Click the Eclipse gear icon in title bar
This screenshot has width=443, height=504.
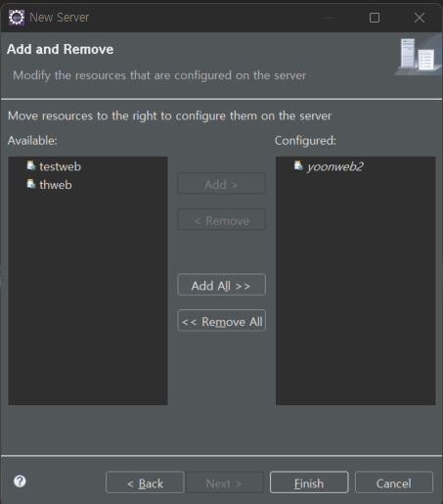click(17, 18)
